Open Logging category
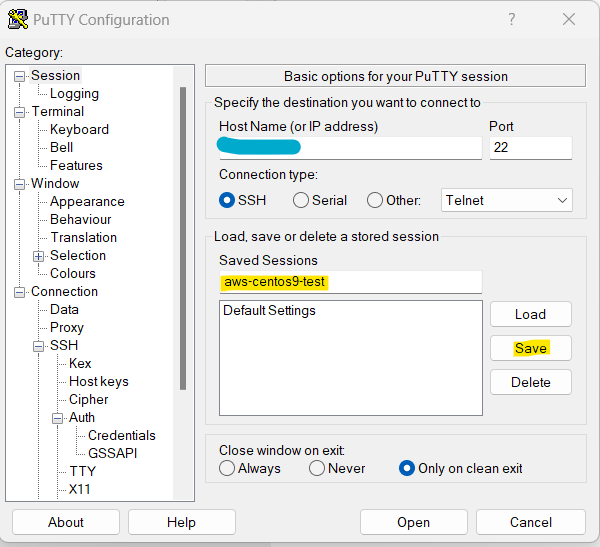 (75, 93)
